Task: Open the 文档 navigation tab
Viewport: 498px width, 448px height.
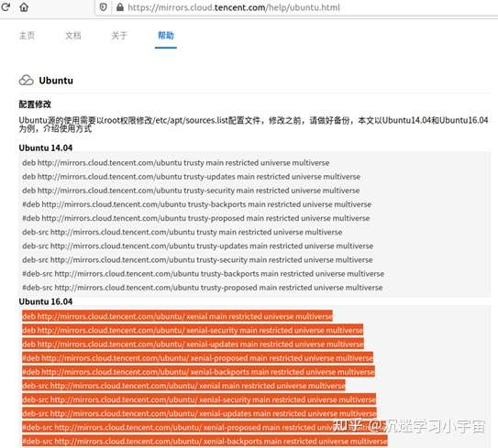Action: [x=73, y=35]
